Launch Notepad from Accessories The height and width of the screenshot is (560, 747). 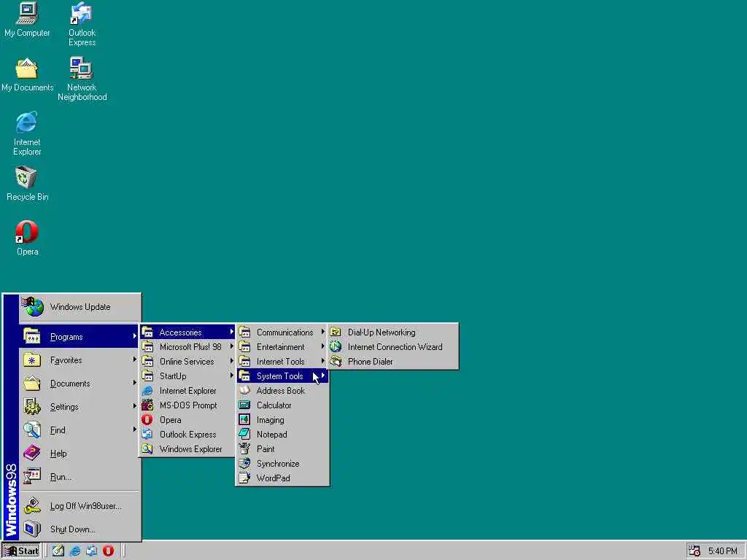pyautogui.click(x=282, y=435)
